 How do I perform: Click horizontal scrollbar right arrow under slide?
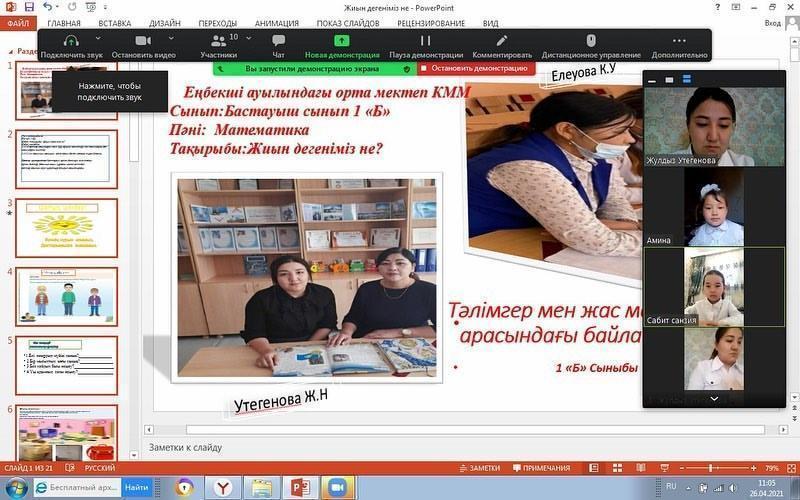point(784,430)
